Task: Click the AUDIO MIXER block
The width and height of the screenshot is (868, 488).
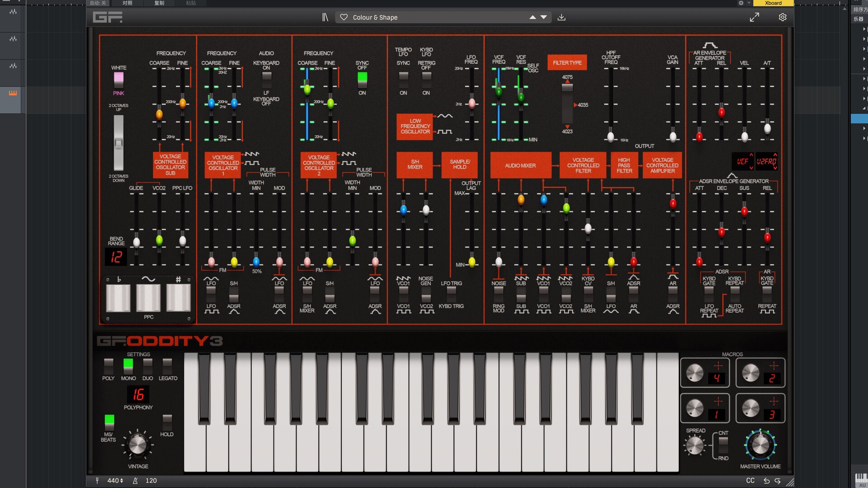Action: [x=520, y=165]
